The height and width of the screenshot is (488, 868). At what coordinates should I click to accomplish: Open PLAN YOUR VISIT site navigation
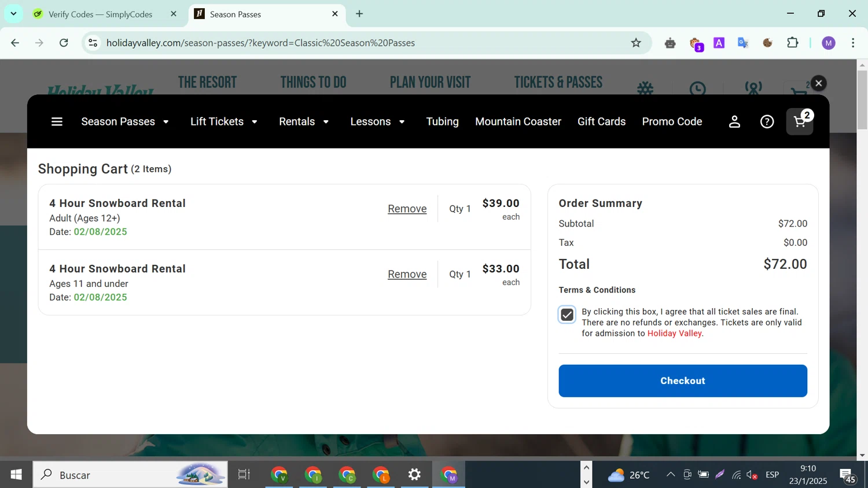coord(430,83)
